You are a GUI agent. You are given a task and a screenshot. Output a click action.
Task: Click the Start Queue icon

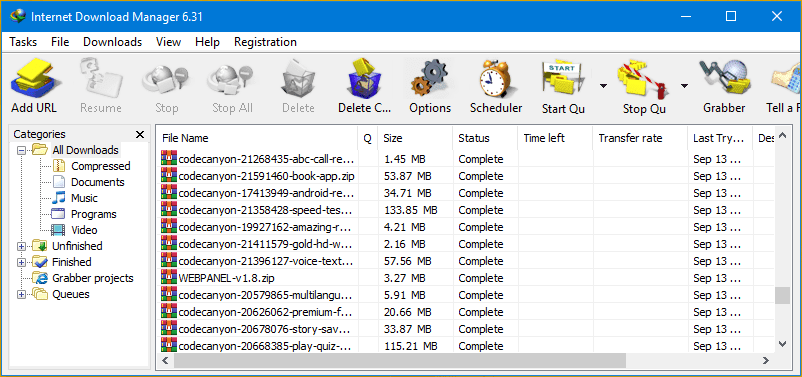point(563,78)
